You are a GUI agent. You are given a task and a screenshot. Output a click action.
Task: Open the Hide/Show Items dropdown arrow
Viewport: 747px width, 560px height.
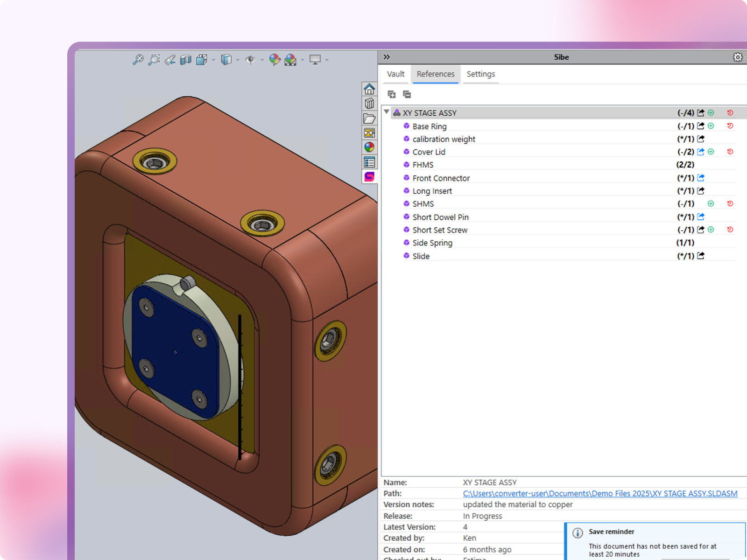point(262,60)
